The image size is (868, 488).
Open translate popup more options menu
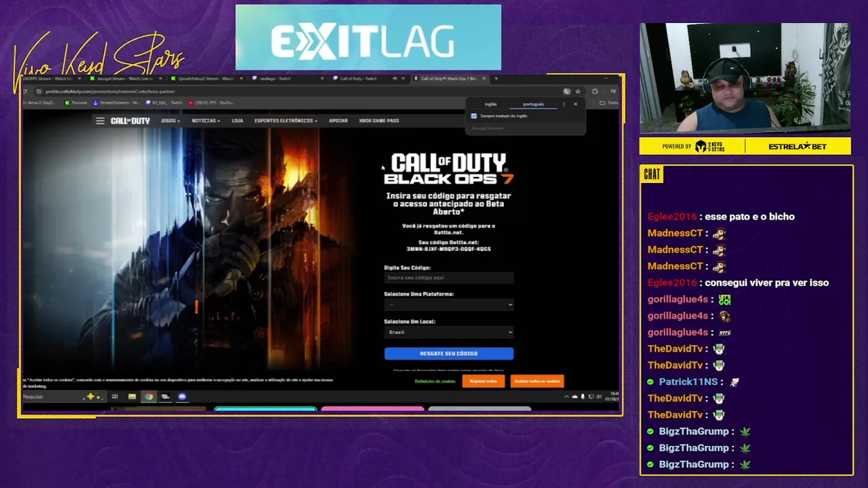564,104
